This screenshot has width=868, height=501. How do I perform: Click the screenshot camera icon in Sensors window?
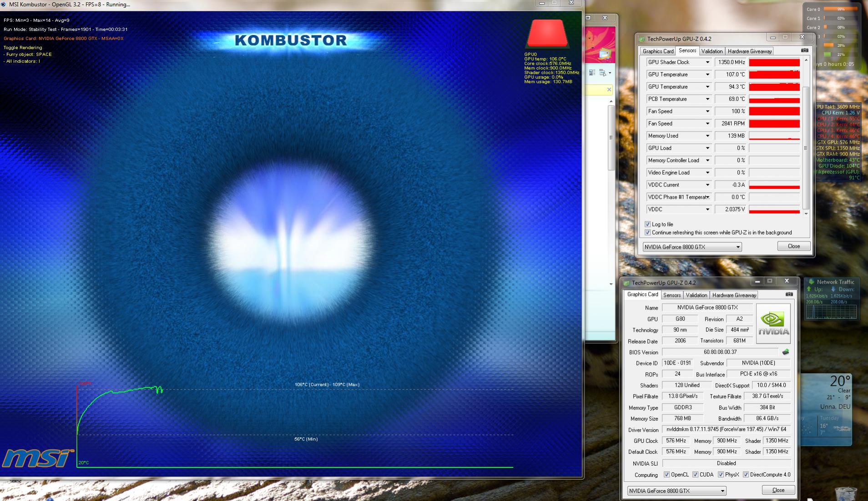coord(804,50)
